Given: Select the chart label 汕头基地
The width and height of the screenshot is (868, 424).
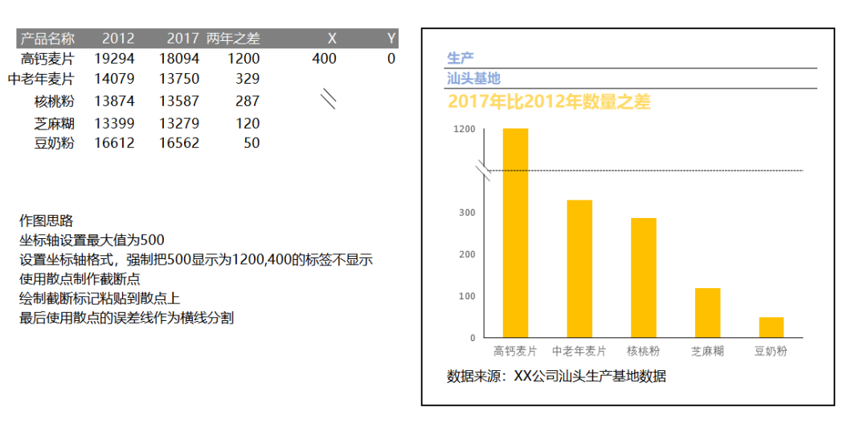Looking at the screenshot, I should (x=473, y=79).
